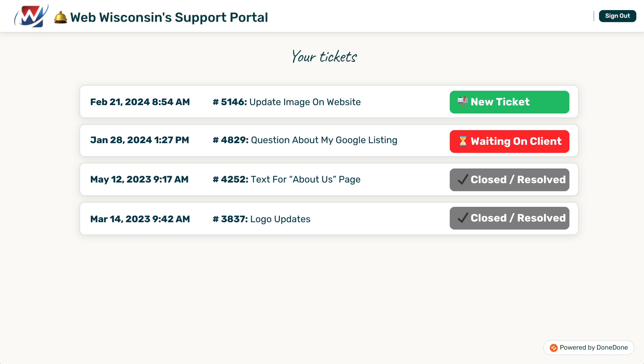
Task: Open ticket 4252 Text For About Us Page
Action: coord(329,180)
